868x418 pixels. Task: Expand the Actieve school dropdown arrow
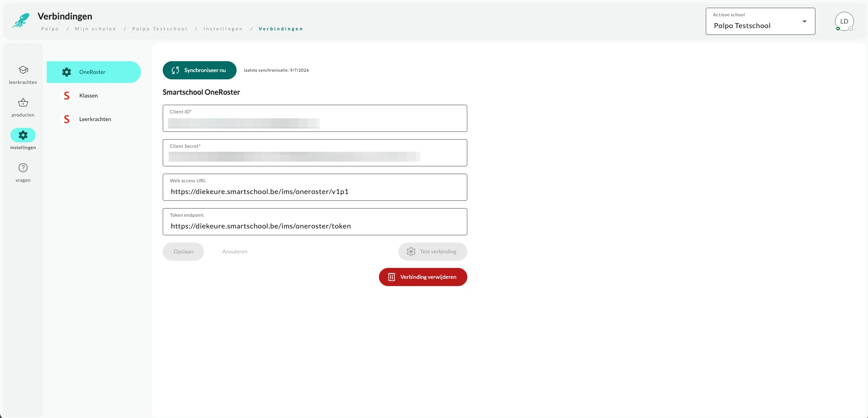[805, 21]
